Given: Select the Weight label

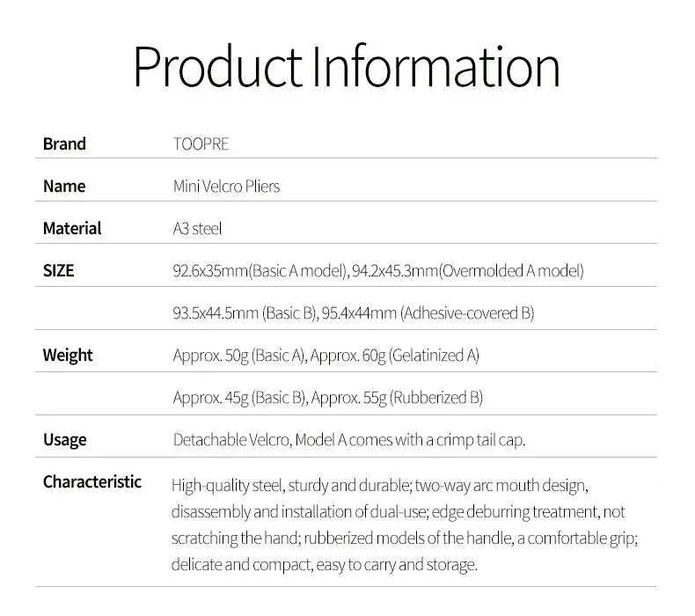Looking at the screenshot, I should pyautogui.click(x=68, y=356).
